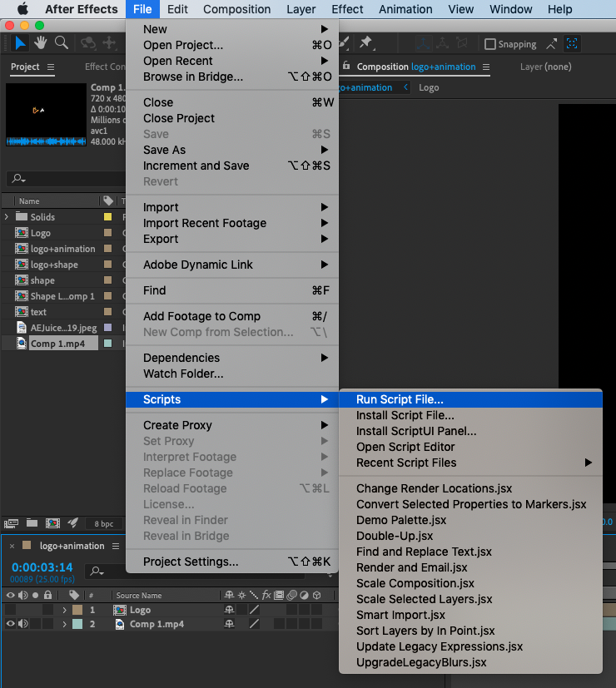Mute audio of Comp 1.mp4 layer
This screenshot has width=616, height=688.
(22, 623)
